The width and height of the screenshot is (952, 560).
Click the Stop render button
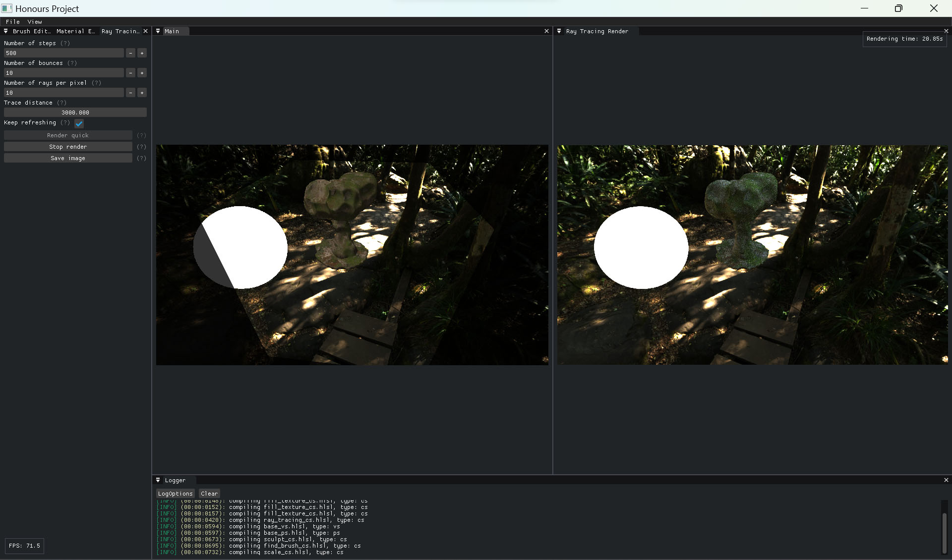[68, 147]
